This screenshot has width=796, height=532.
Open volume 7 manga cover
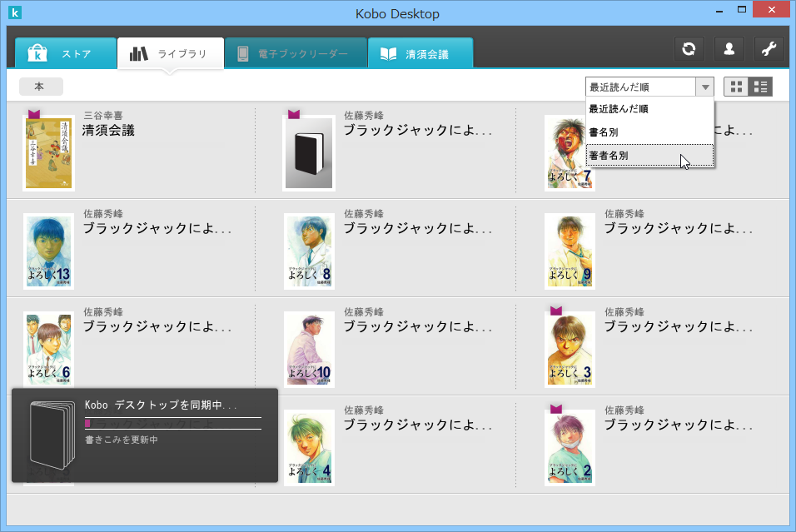click(x=569, y=153)
